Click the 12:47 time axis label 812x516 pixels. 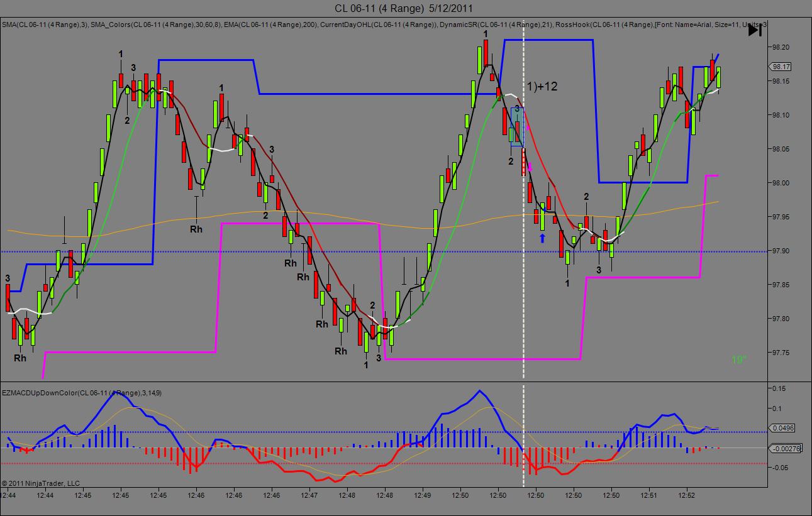coord(309,495)
